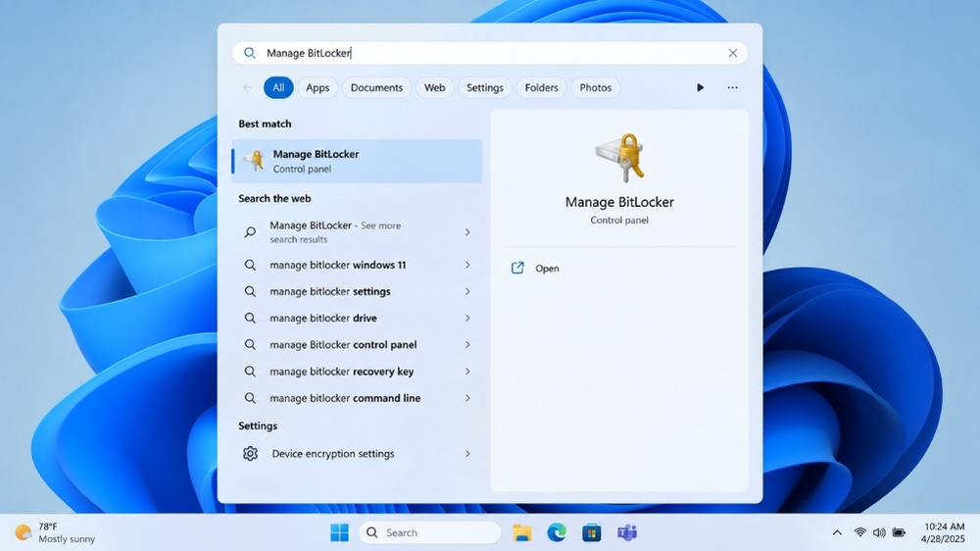Open Device encryption settings

pos(357,453)
